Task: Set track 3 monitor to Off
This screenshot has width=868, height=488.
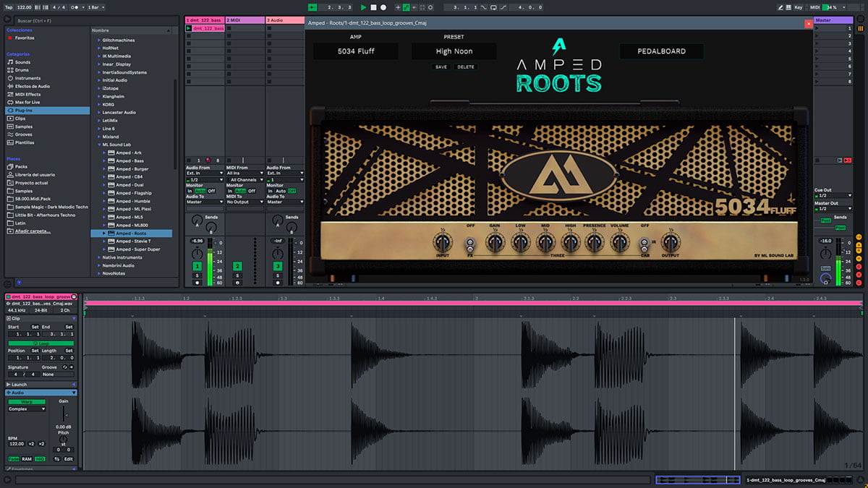Action: 292,191
